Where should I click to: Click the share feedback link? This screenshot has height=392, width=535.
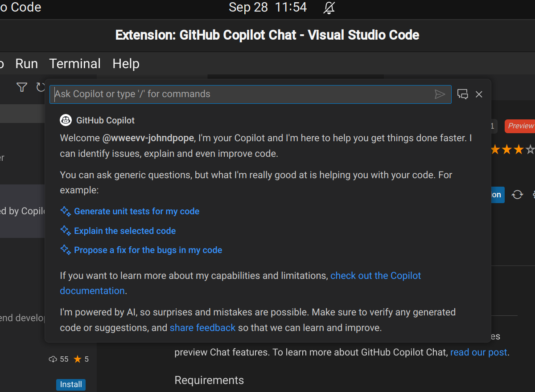(202, 327)
